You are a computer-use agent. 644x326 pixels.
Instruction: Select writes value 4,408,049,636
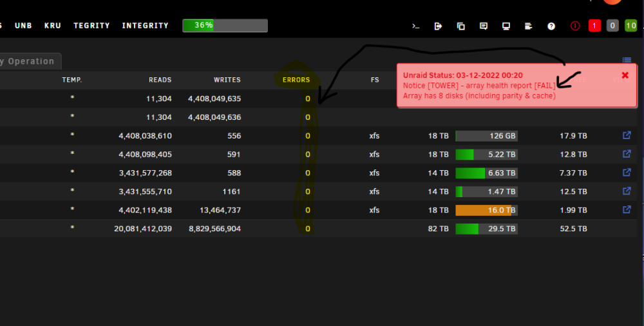pos(214,117)
